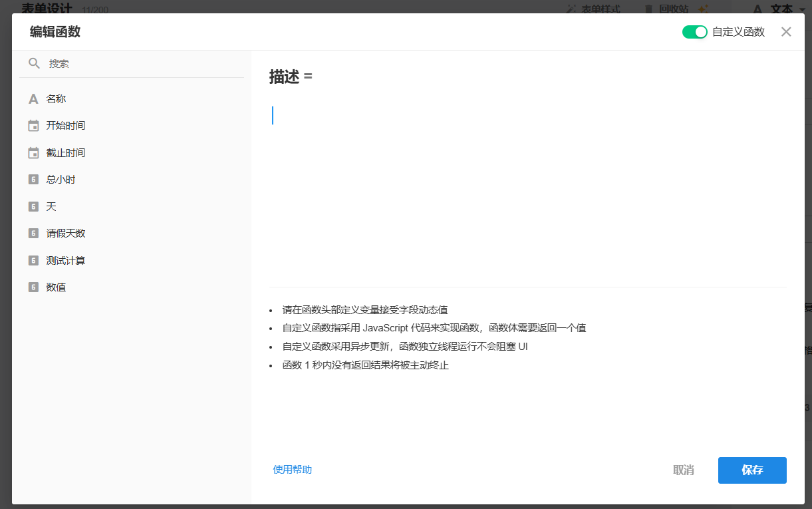Open the 使用帮助 link
Screen dimensions: 812x509
(x=292, y=470)
